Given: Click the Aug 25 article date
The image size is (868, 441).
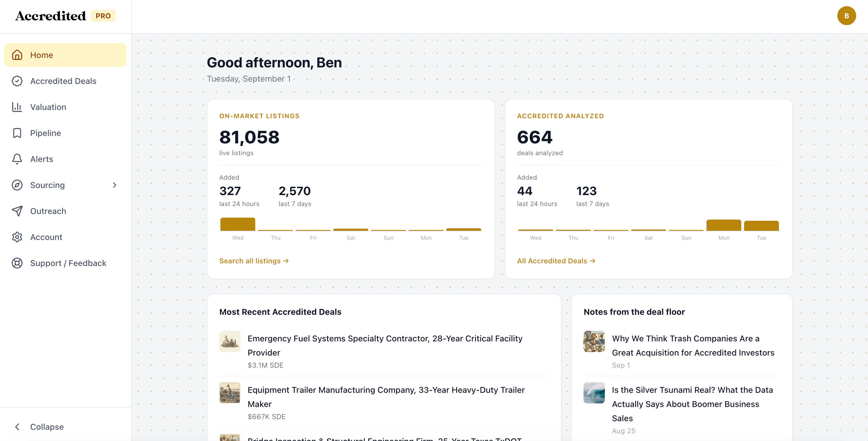Looking at the screenshot, I should click(x=624, y=431).
